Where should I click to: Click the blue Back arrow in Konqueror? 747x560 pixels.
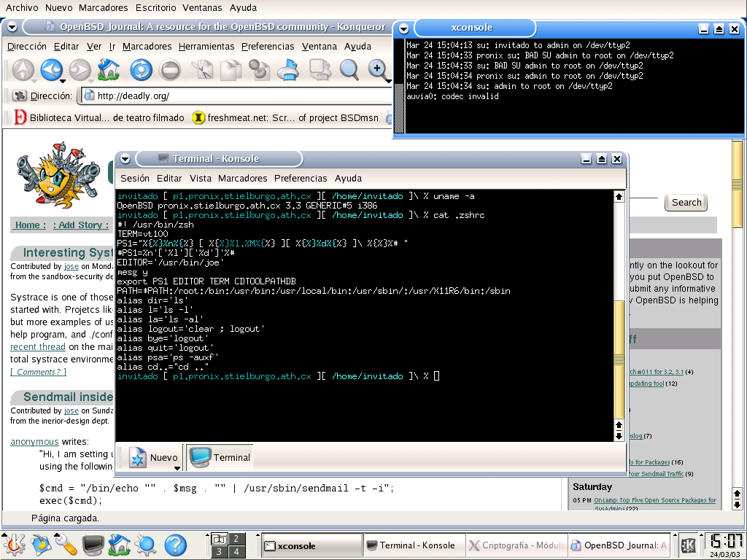[x=51, y=69]
